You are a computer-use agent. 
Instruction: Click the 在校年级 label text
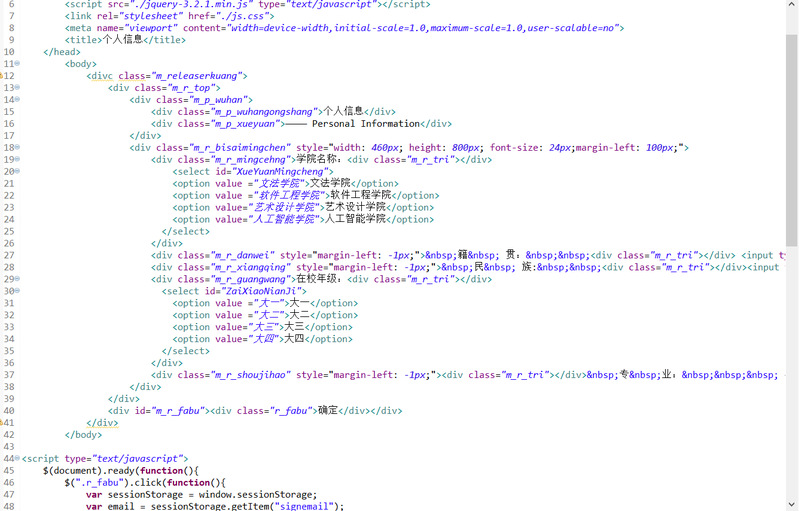[x=316, y=279]
